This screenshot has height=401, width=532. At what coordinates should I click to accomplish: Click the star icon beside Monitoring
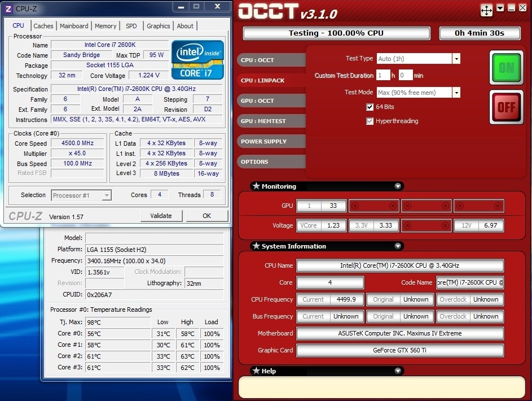click(256, 186)
